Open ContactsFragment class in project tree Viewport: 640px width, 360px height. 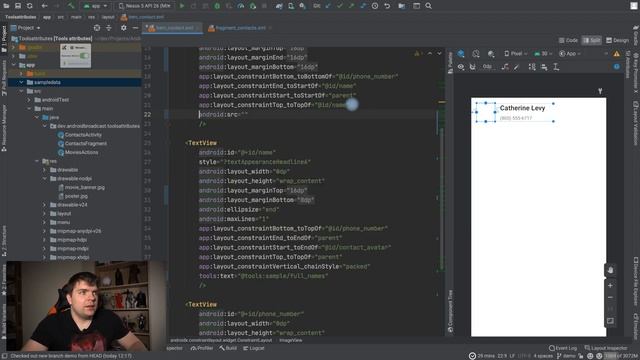[82, 144]
